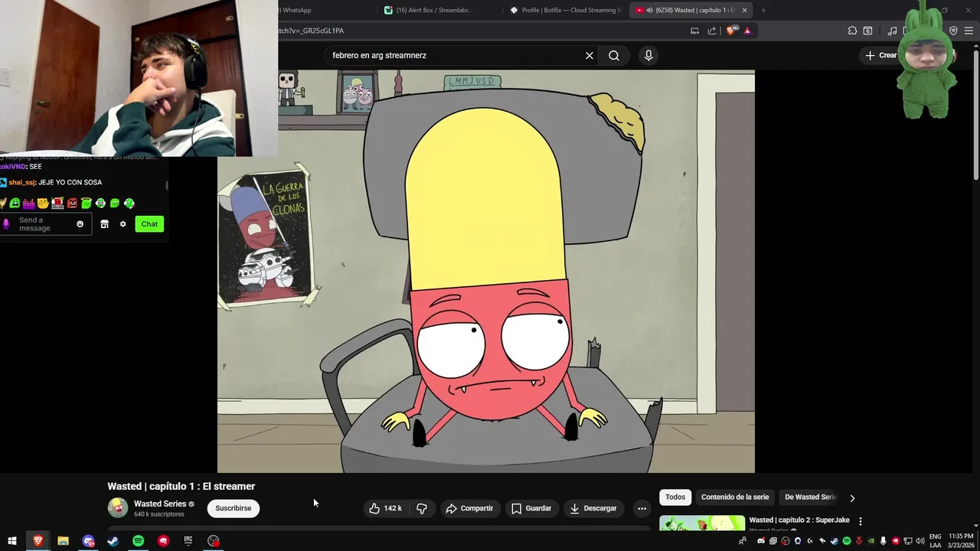Screen dimensions: 980x551
Task: Open the channel points store icon in chat
Action: 104,224
